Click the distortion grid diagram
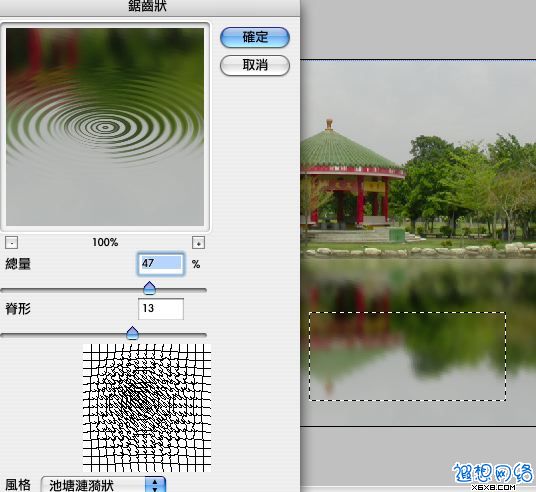 [x=147, y=408]
